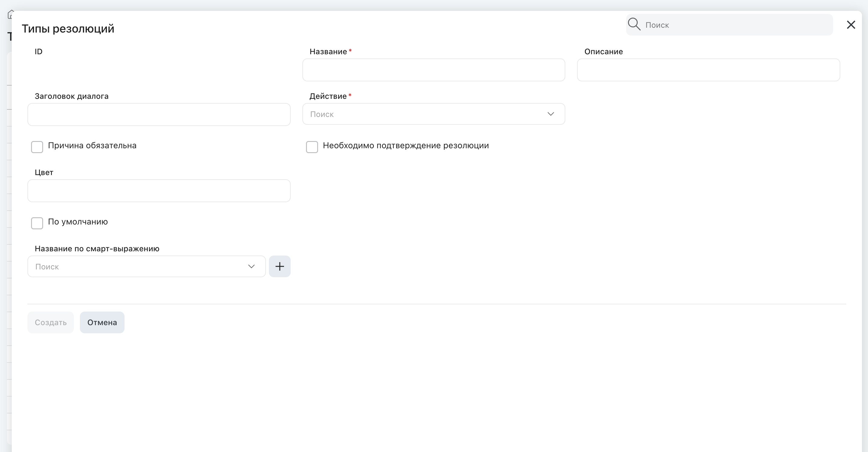Focus the Заголовок диалога input field
868x452 pixels.
point(159,115)
